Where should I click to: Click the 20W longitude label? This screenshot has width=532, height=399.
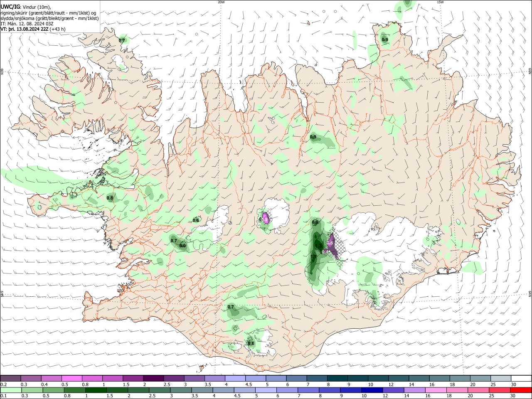(221, 2)
